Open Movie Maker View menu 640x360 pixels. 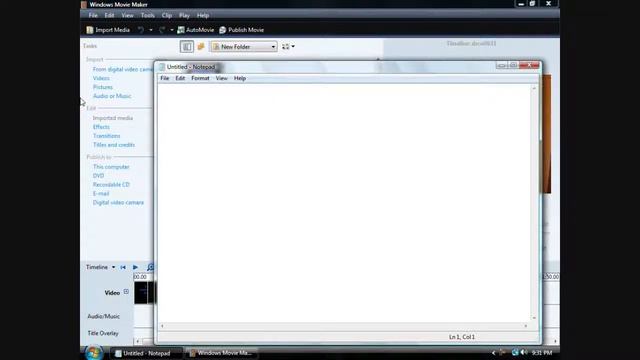127,15
